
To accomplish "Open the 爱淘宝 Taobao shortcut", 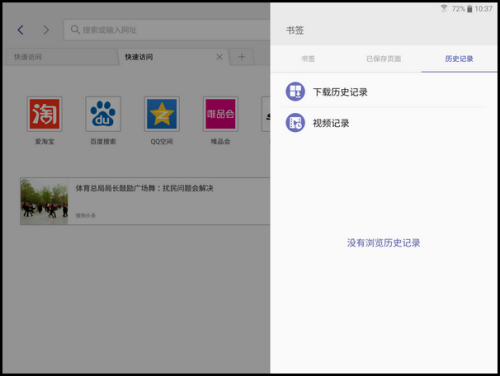I will (45, 114).
